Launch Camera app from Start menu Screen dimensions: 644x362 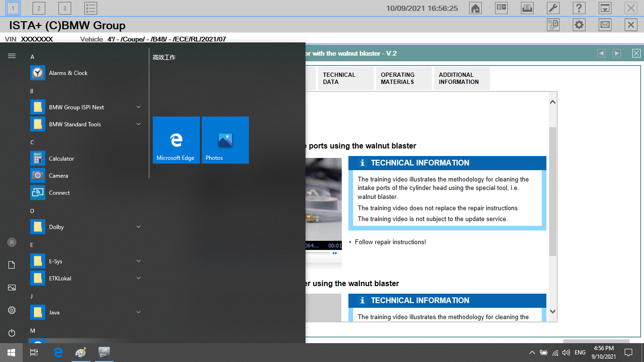click(x=86, y=176)
